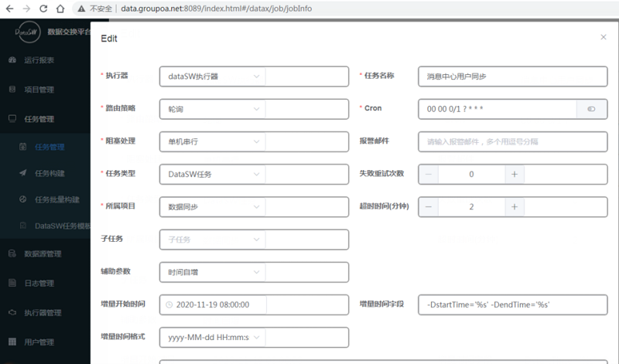Image resolution: width=619 pixels, height=364 pixels.
Task: Click the not-secure warning triangle icon
Action: tap(81, 9)
